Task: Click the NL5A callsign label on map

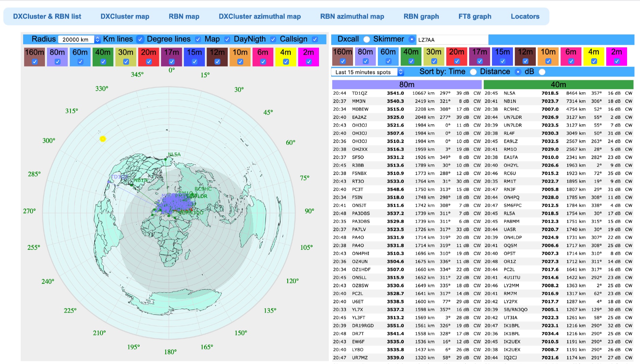Action: 174,154
